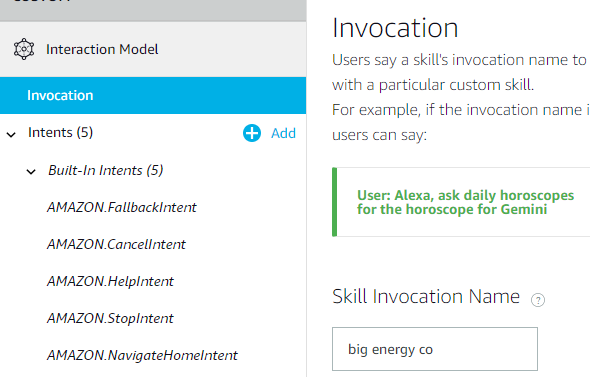The height and width of the screenshot is (377, 590).
Task: Choose AMAZON.StopIntent
Action: [x=110, y=319]
